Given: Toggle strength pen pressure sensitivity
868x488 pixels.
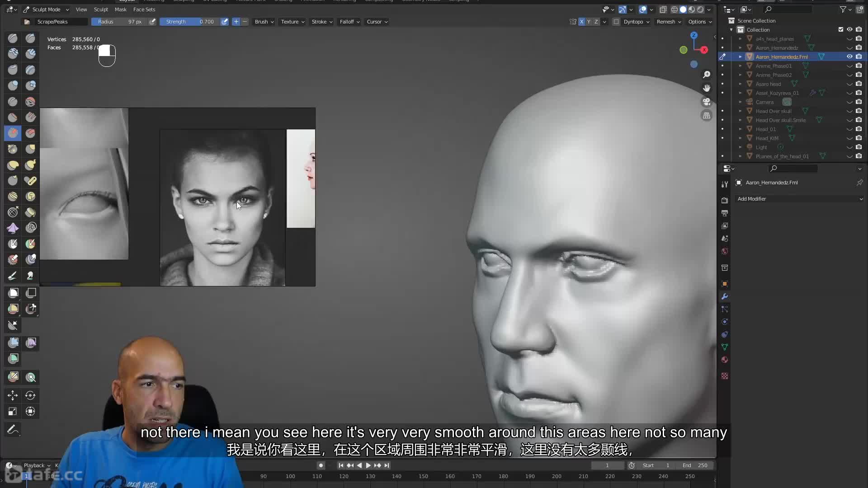Looking at the screenshot, I should (225, 22).
